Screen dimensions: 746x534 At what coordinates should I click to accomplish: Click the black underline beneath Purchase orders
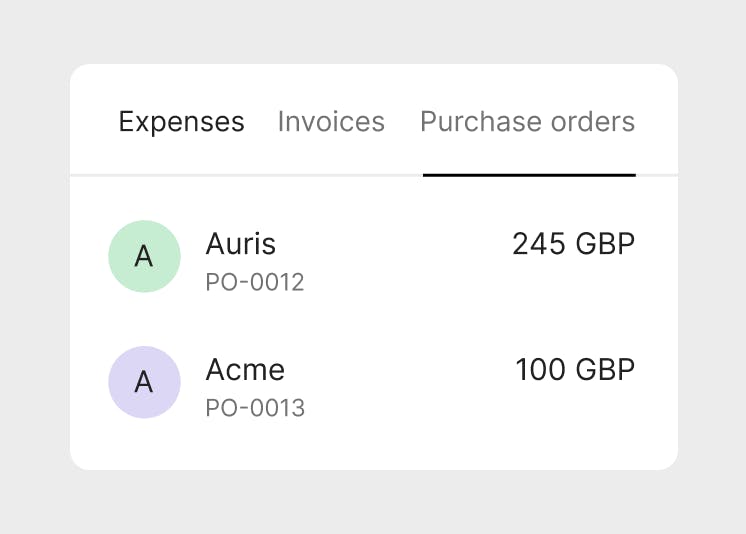click(x=529, y=175)
